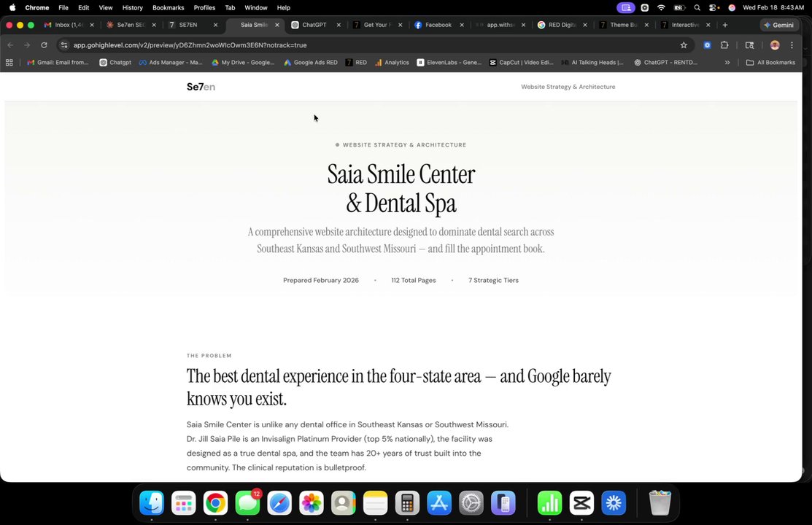This screenshot has height=525, width=812.
Task: Click the battery status icon
Action: click(x=679, y=8)
